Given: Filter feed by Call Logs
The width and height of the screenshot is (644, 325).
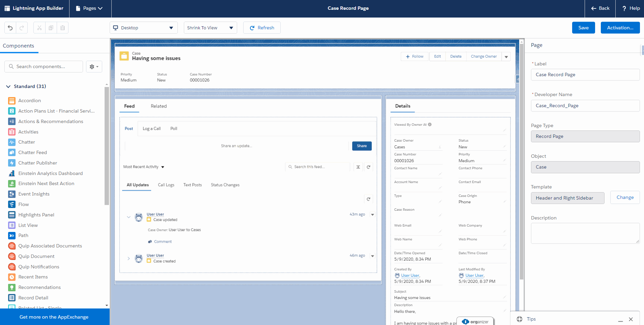Looking at the screenshot, I should pos(166,185).
